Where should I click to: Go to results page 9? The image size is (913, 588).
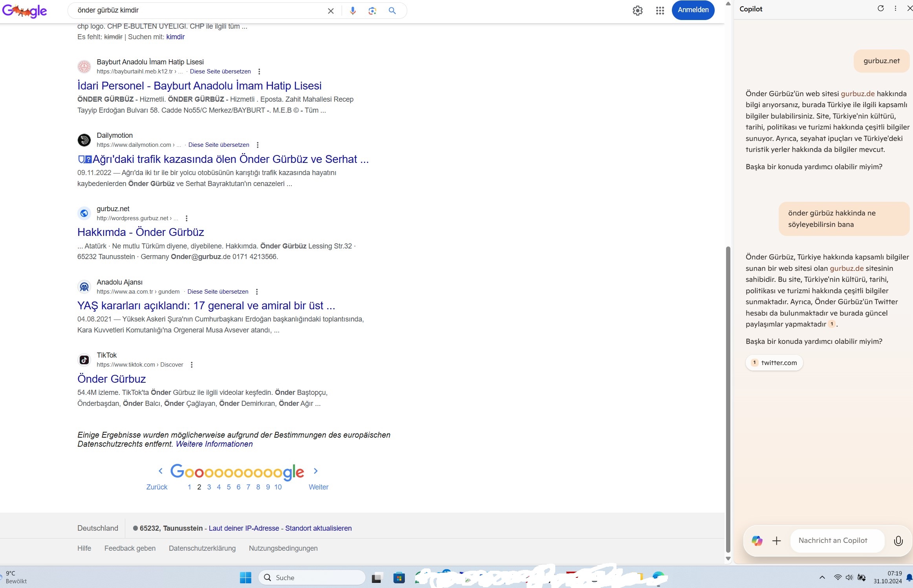click(x=268, y=487)
